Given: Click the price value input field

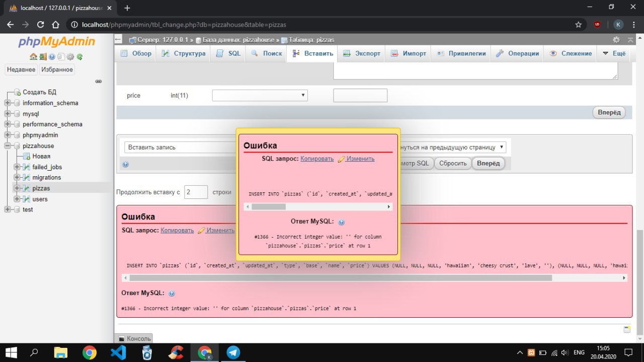Looking at the screenshot, I should click(x=360, y=95).
